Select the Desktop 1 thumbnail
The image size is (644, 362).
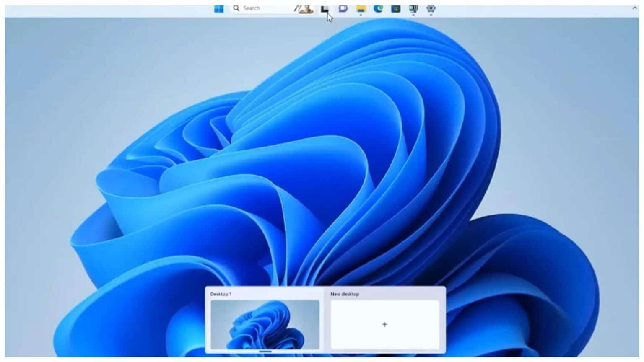click(x=265, y=324)
